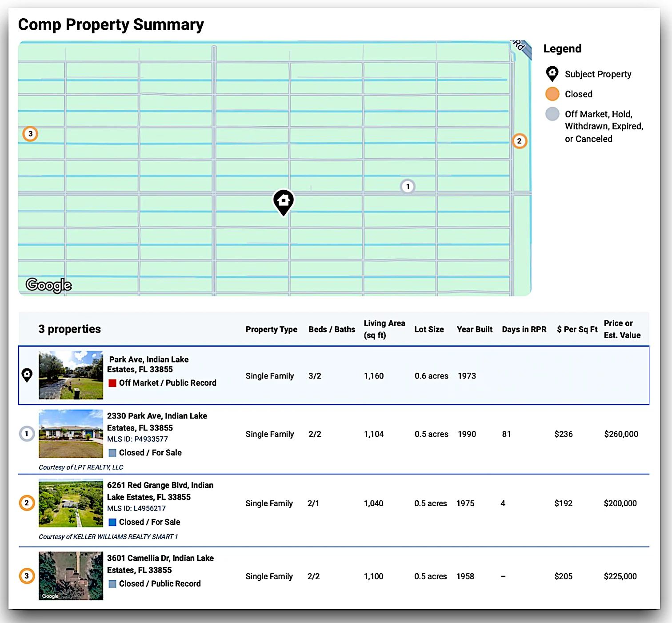Click the subject pin icon in table row

coord(27,375)
